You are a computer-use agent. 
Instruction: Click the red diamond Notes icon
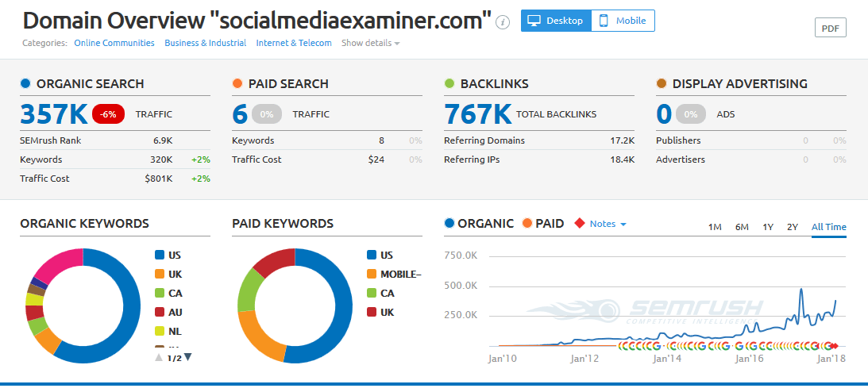(x=579, y=224)
